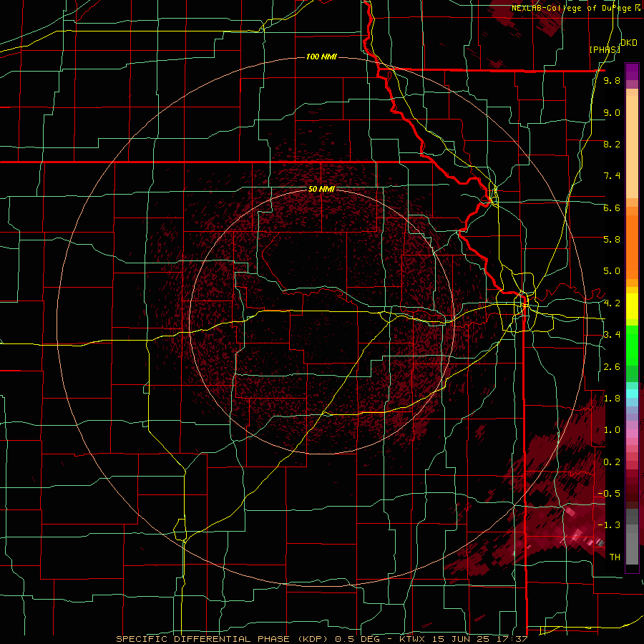Click the 4.2 value on the color scale
The image size is (644, 644).
point(612,303)
